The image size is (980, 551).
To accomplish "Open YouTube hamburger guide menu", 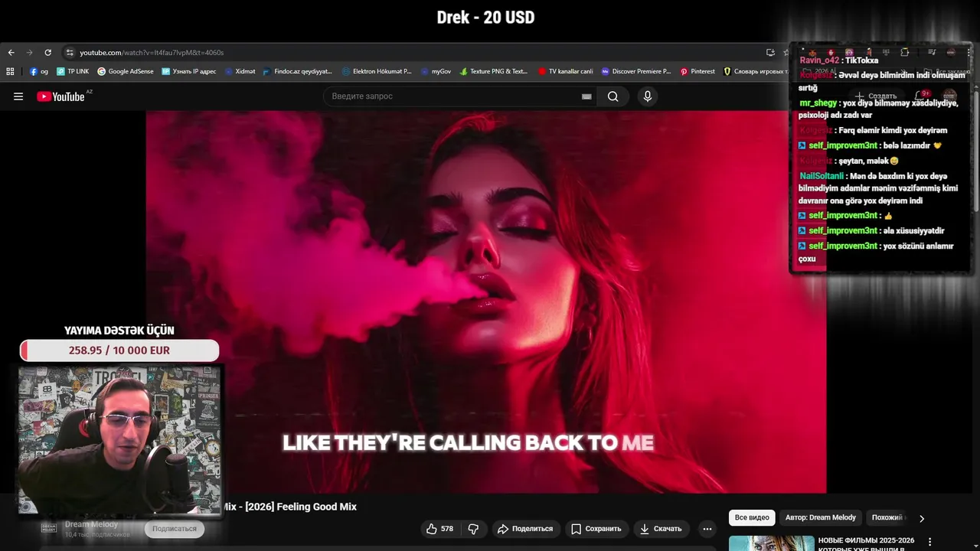I will click(x=18, y=96).
